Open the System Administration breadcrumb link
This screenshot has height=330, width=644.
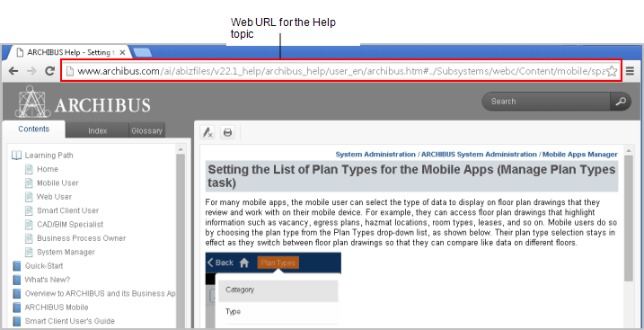click(375, 155)
